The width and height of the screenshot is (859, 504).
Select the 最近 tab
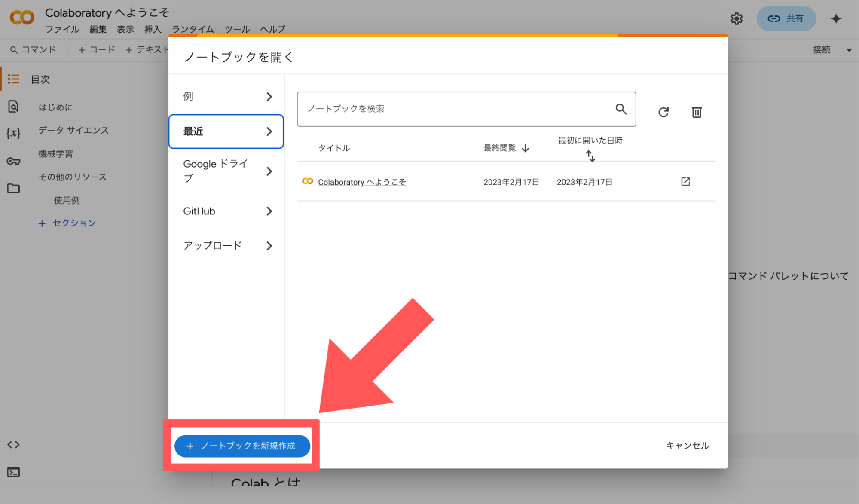[226, 131]
